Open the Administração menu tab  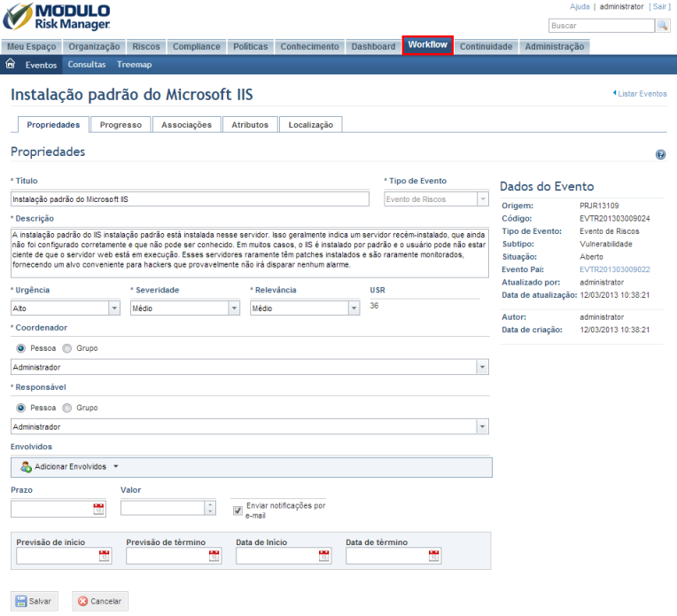[x=555, y=47]
